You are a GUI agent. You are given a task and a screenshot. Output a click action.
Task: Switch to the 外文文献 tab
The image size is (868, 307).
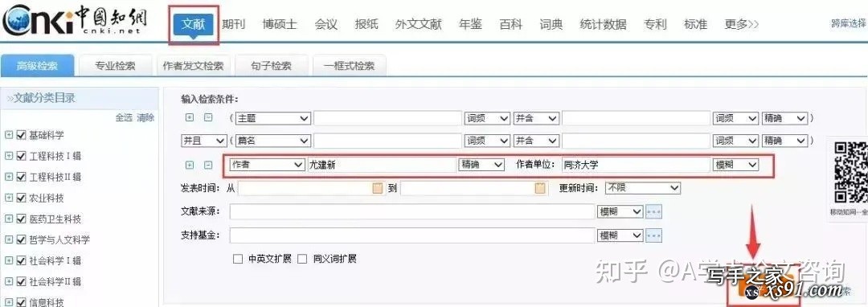419,24
